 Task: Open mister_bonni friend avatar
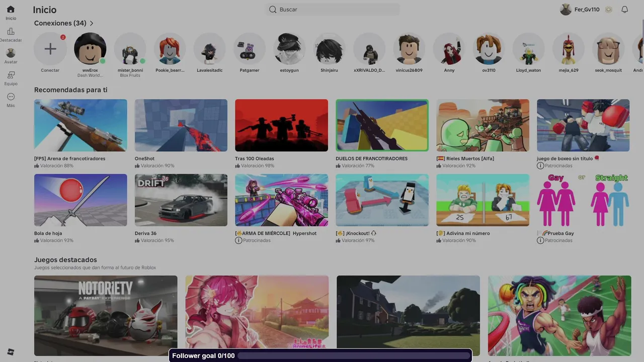130,49
